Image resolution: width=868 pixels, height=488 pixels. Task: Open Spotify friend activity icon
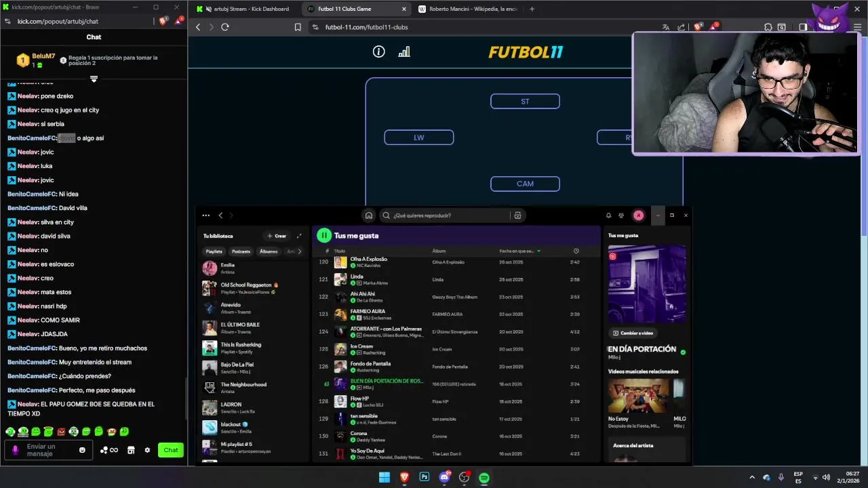(621, 216)
